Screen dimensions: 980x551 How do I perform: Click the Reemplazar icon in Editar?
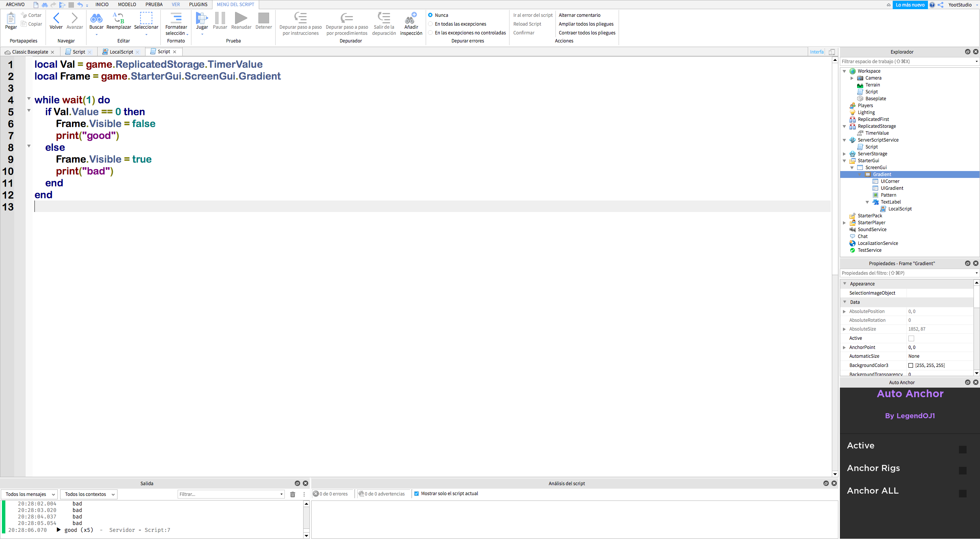coord(118,18)
